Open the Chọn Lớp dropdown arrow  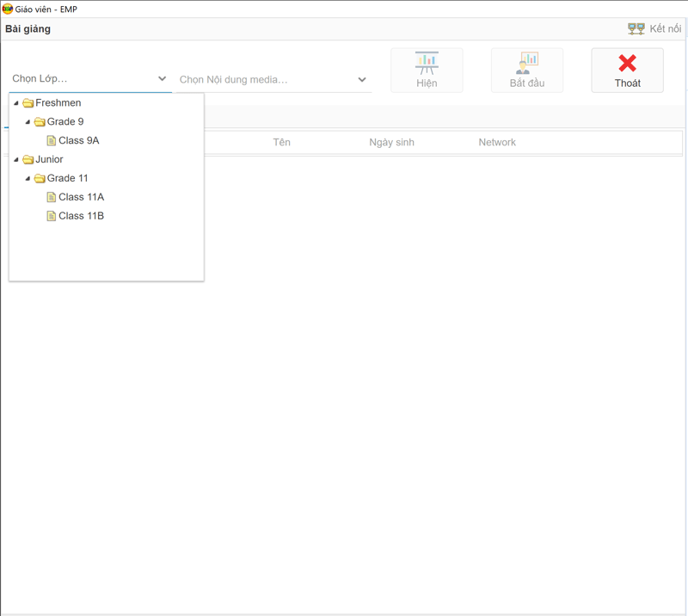click(x=162, y=78)
